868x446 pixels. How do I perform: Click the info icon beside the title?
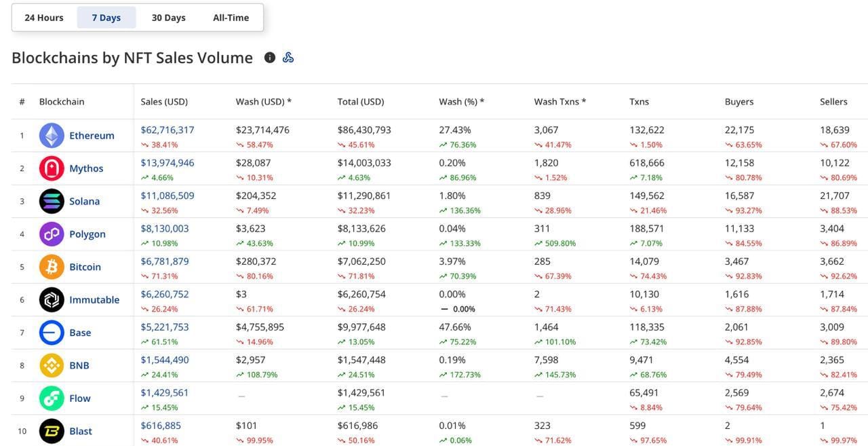[270, 58]
